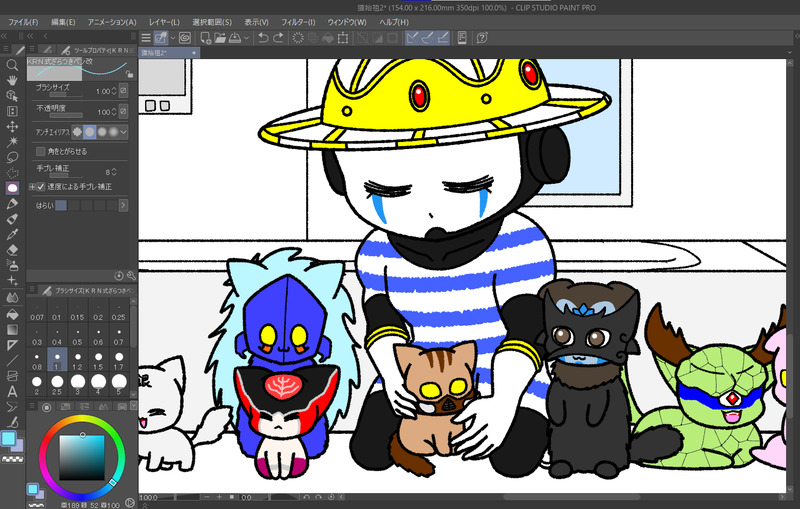Screen dimensions: 800x509
Task: Expand はらい arrow for more levels
Action: pyautogui.click(x=123, y=205)
